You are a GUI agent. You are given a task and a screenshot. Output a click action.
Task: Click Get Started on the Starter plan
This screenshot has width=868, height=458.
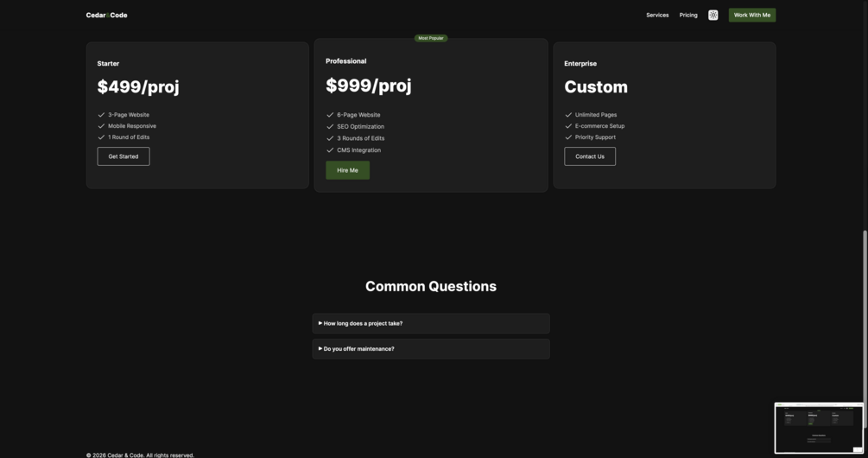click(x=124, y=156)
